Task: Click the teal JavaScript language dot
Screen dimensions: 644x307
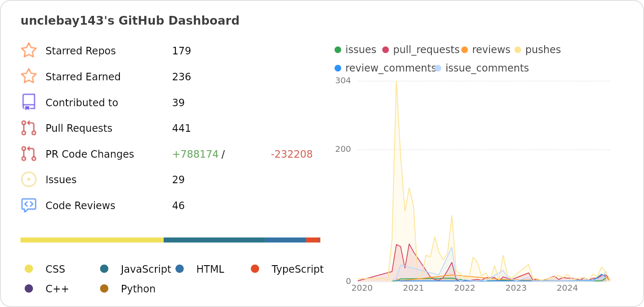Action: [104, 269]
